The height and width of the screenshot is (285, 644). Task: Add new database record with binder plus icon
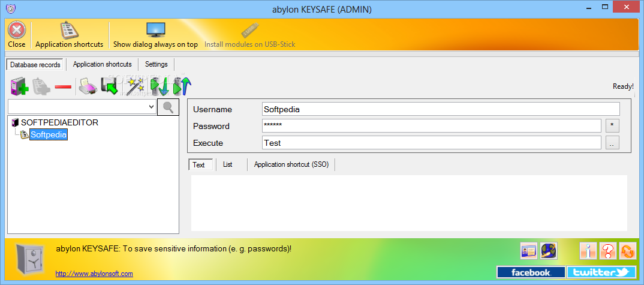pos(19,86)
